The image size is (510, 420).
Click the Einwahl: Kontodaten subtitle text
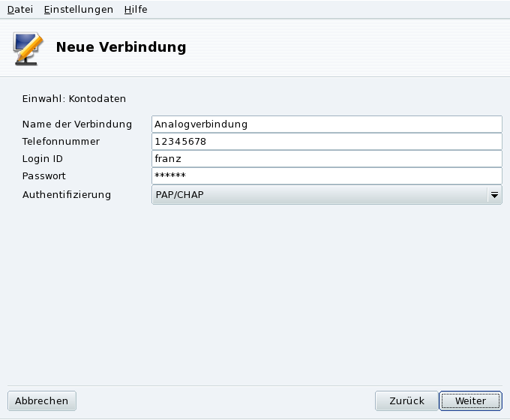coord(73,98)
